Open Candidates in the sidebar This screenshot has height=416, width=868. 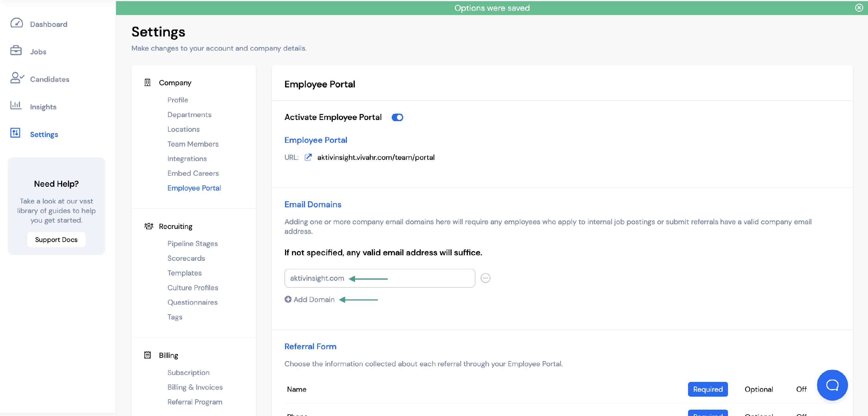[x=49, y=79]
